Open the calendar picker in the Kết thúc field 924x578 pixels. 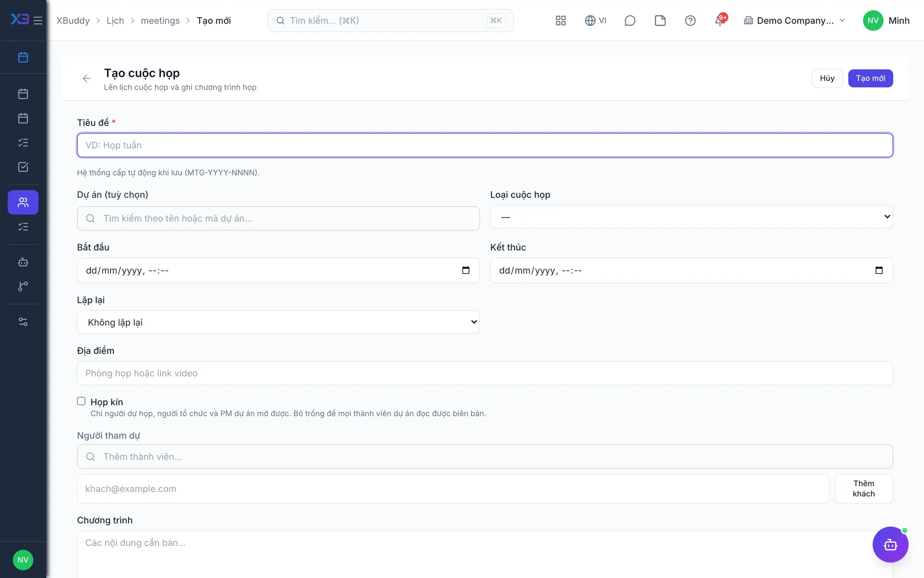coord(879,270)
